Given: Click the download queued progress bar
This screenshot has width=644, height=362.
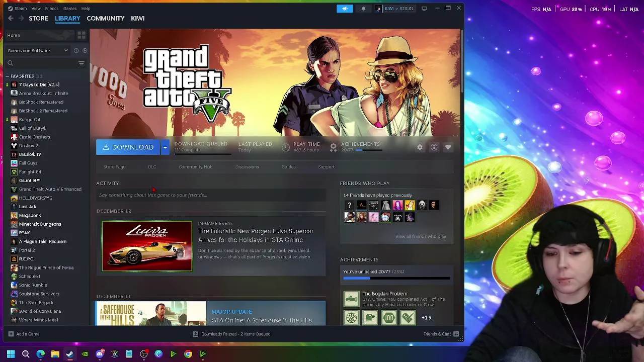Looking at the screenshot, I should tap(203, 153).
